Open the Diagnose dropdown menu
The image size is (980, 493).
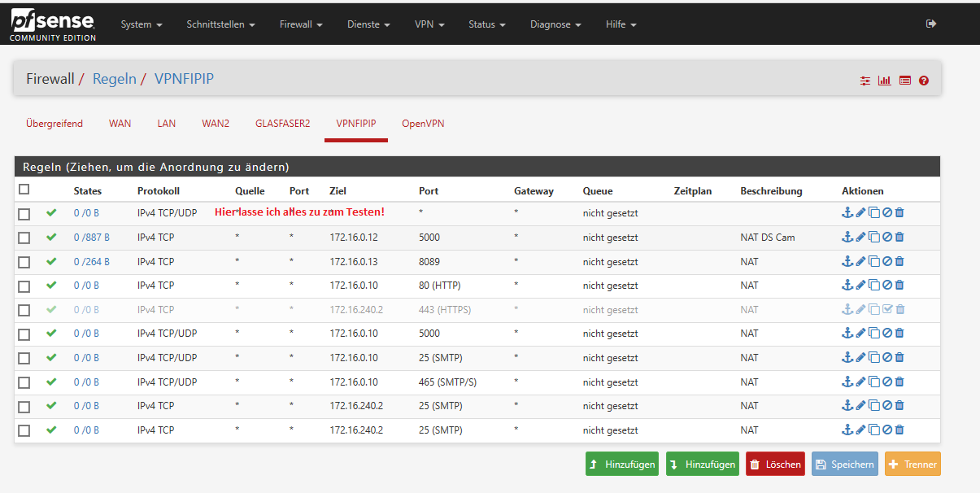point(555,24)
